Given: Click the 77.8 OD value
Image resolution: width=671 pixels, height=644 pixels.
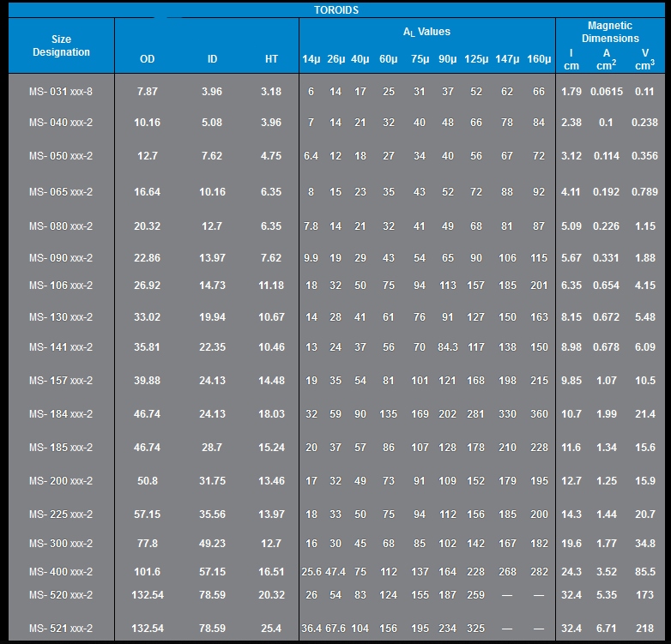Looking at the screenshot, I should (148, 544).
